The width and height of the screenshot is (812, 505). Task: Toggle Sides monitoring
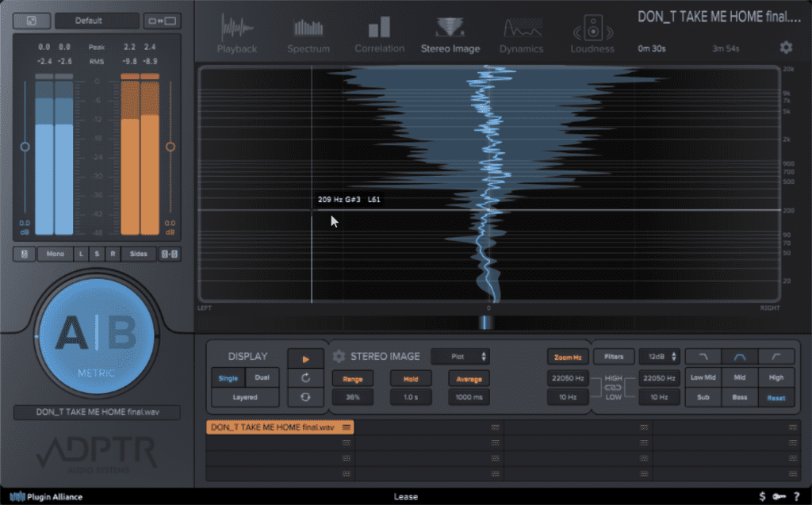138,254
